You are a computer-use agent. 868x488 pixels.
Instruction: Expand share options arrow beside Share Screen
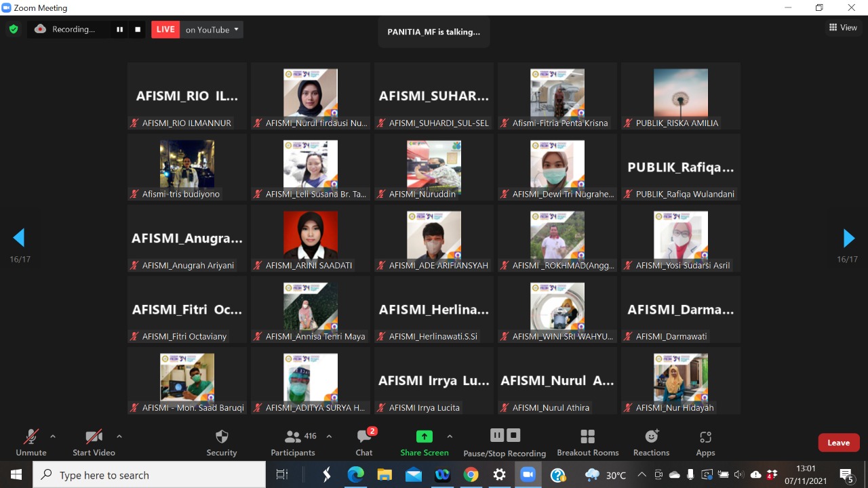click(x=450, y=436)
